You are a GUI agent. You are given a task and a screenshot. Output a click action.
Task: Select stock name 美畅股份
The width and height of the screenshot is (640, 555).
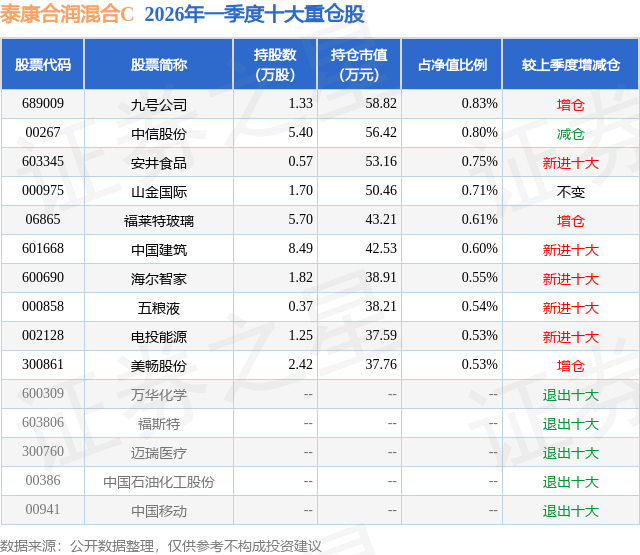click(159, 366)
